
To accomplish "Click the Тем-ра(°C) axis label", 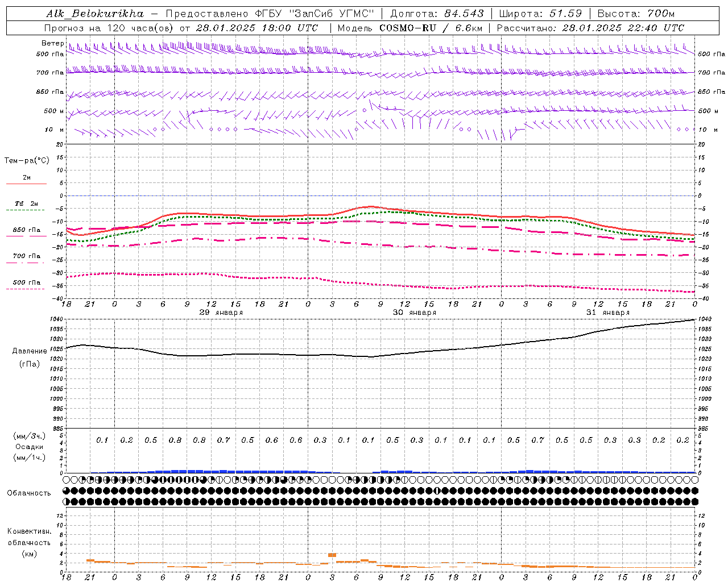I will (x=27, y=160).
